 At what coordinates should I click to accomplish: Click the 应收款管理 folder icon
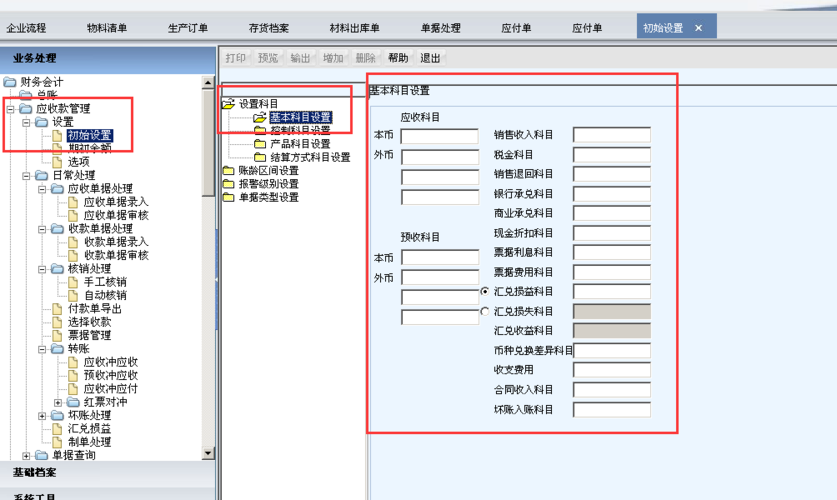(26, 108)
